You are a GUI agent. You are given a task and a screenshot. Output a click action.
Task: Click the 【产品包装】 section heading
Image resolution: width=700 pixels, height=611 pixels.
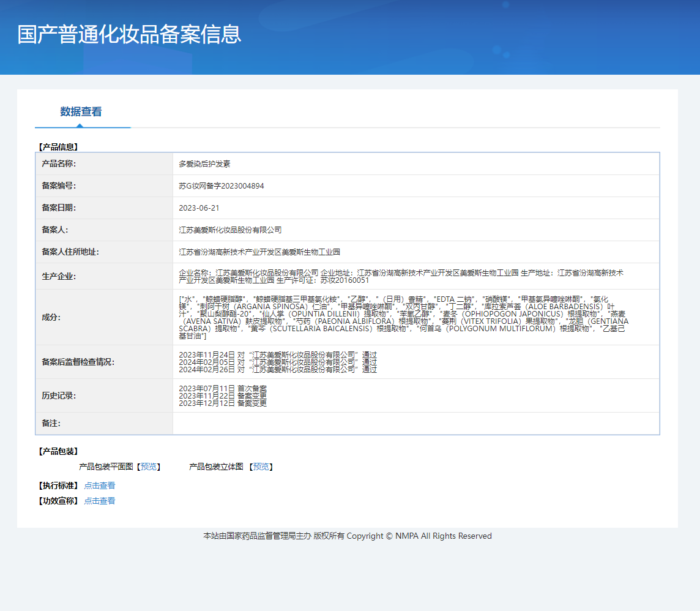point(58,451)
